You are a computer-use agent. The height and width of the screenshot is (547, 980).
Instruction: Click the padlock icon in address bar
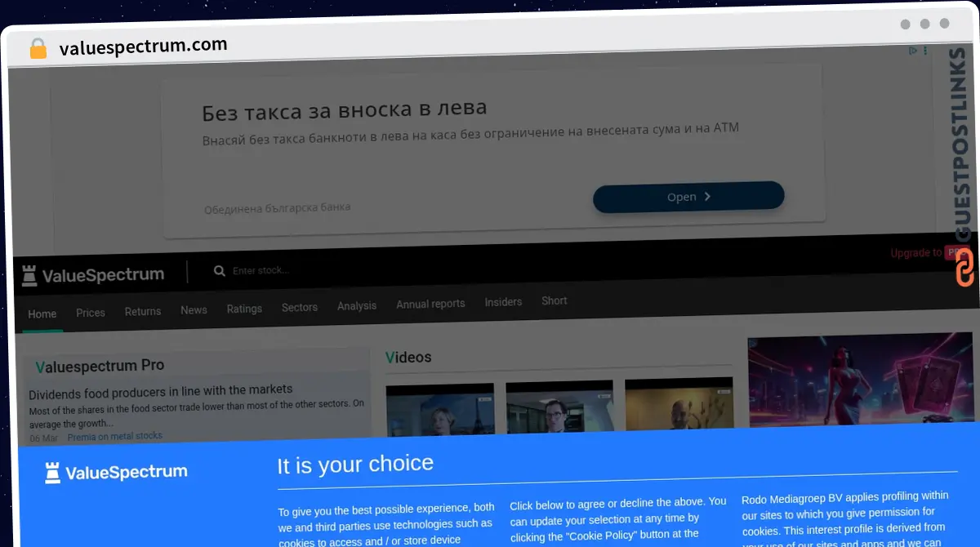pyautogui.click(x=38, y=48)
